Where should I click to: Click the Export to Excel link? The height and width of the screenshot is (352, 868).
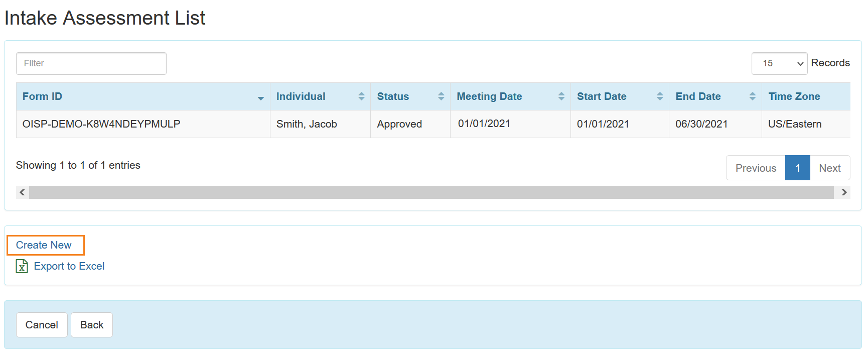[69, 266]
